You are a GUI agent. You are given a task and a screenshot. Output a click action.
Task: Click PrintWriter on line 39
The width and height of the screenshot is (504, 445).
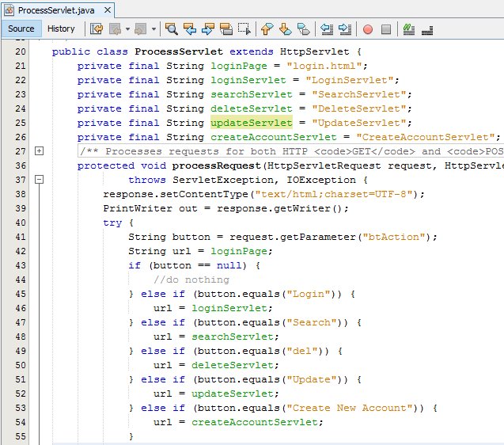(138, 208)
